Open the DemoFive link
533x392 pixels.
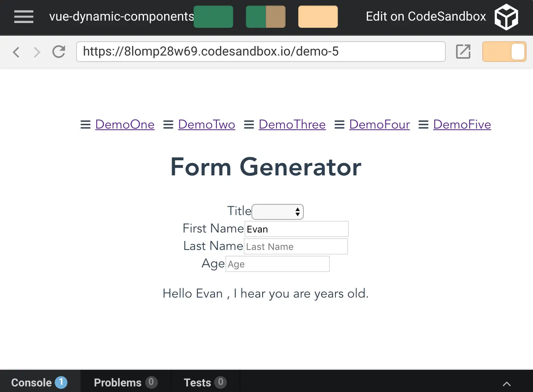462,125
